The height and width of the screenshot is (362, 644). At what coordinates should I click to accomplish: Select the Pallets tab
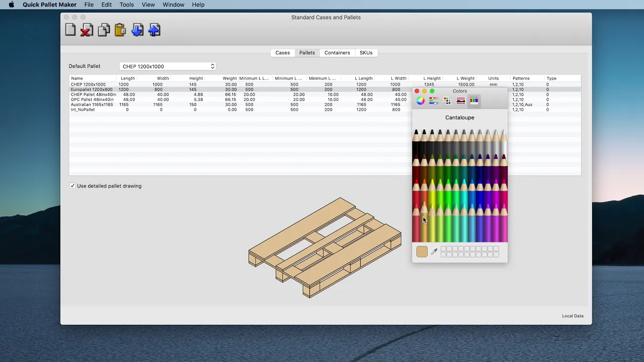[x=307, y=53]
